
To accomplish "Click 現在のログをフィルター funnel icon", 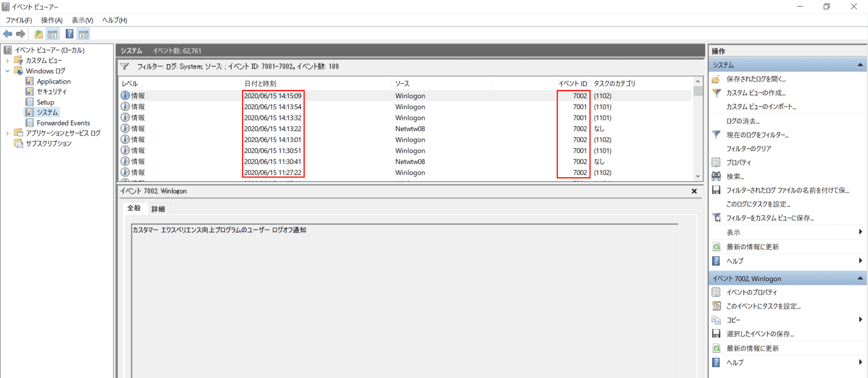I will (716, 135).
